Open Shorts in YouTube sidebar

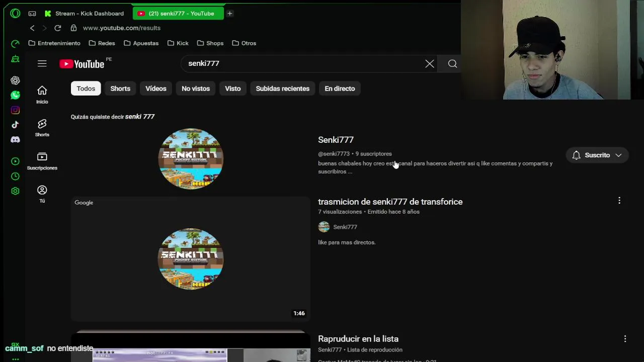42,128
